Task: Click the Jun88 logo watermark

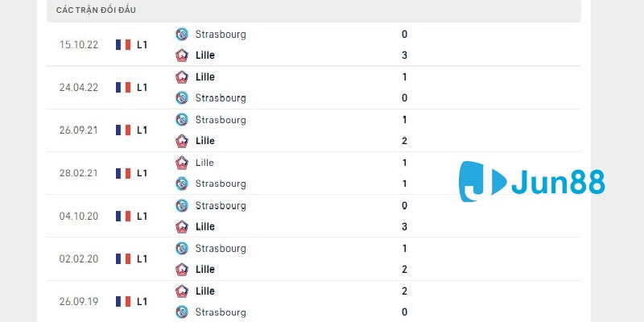Action: pyautogui.click(x=531, y=183)
